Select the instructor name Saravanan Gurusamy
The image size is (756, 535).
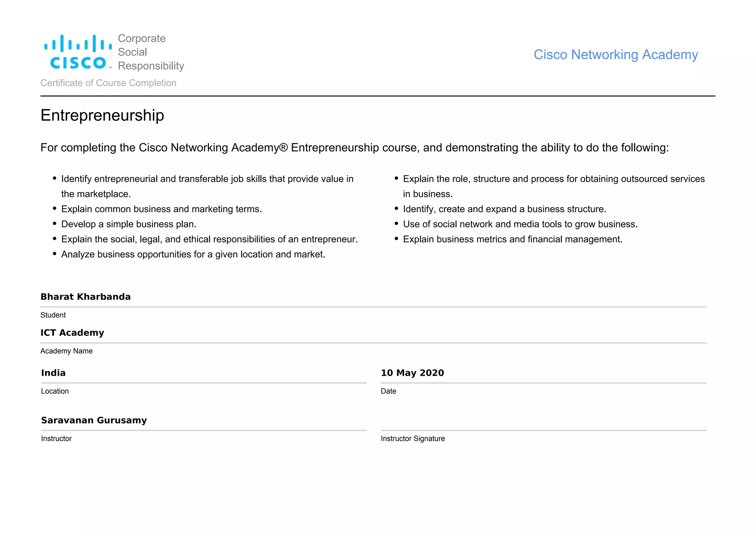click(94, 420)
